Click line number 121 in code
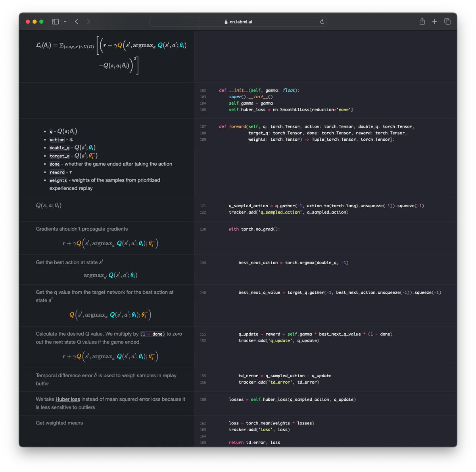Viewport: 476px width, 472px height. (x=203, y=206)
